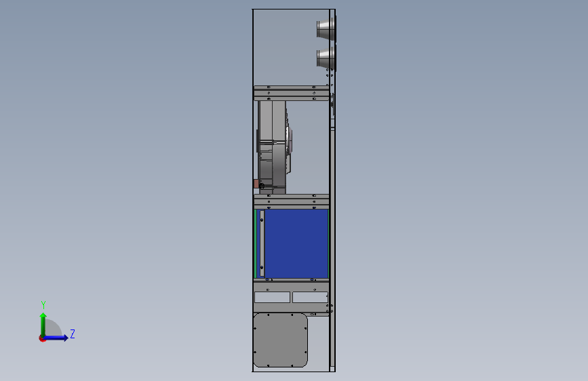The width and height of the screenshot is (588, 381).
Task: Select the left rectangular cutout plate
Action: (272, 297)
